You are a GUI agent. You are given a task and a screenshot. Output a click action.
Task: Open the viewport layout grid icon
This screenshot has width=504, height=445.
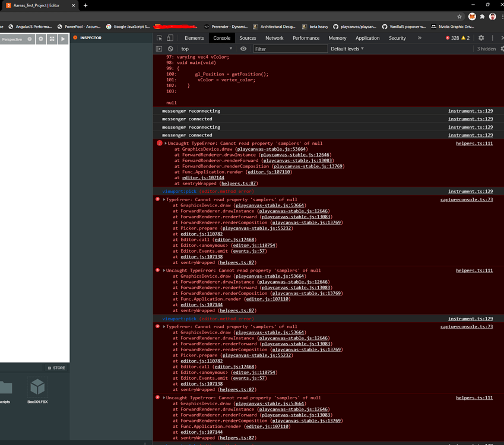[x=52, y=38]
